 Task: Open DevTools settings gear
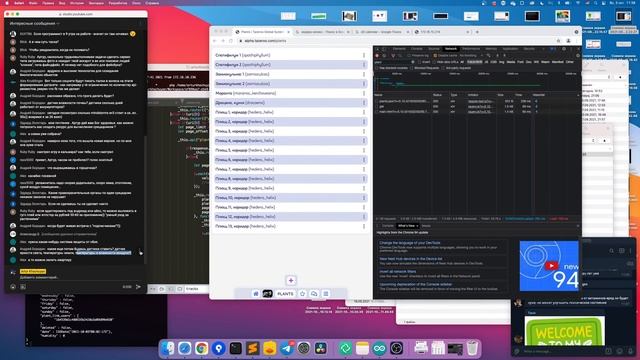coord(564,49)
